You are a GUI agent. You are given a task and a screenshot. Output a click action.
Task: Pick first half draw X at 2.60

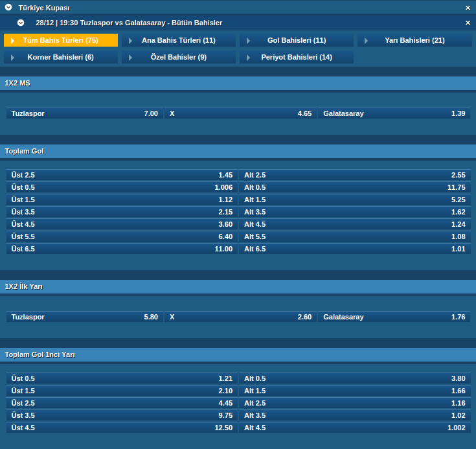(240, 317)
